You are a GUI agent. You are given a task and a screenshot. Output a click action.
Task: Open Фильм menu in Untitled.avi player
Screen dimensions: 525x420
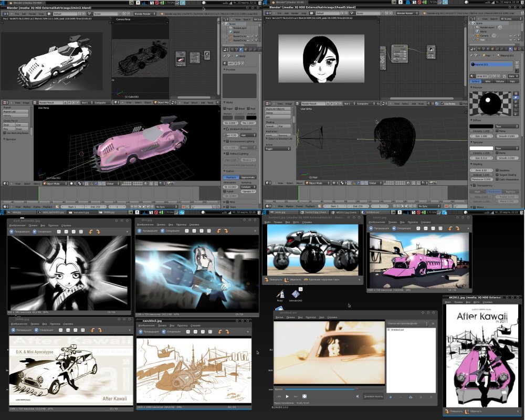279,317
